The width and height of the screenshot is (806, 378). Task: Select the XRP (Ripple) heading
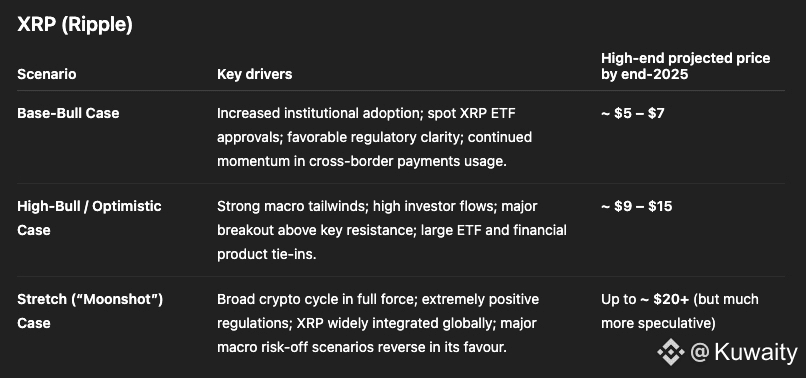(x=75, y=24)
